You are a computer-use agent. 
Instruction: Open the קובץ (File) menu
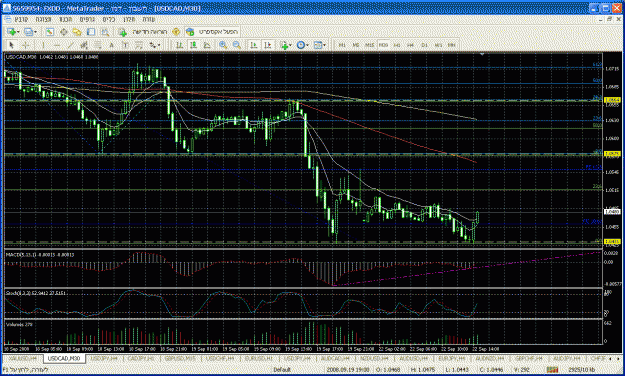pyautogui.click(x=21, y=20)
